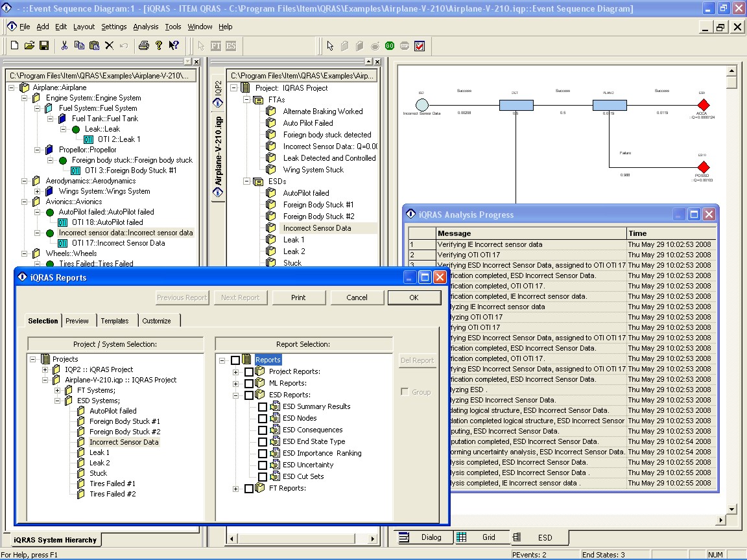Open help with the yellow question mark icon
Viewport: 747px width, 560px height.
pyautogui.click(x=159, y=46)
